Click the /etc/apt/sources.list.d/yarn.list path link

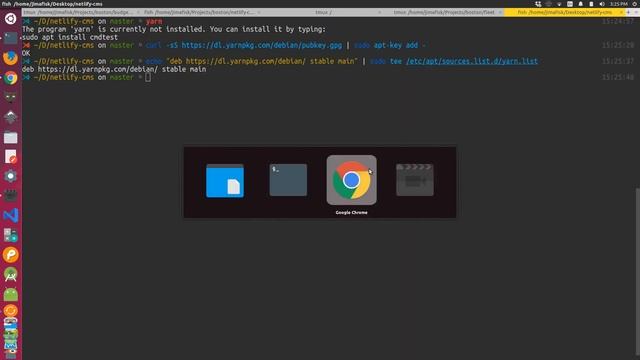tap(471, 61)
